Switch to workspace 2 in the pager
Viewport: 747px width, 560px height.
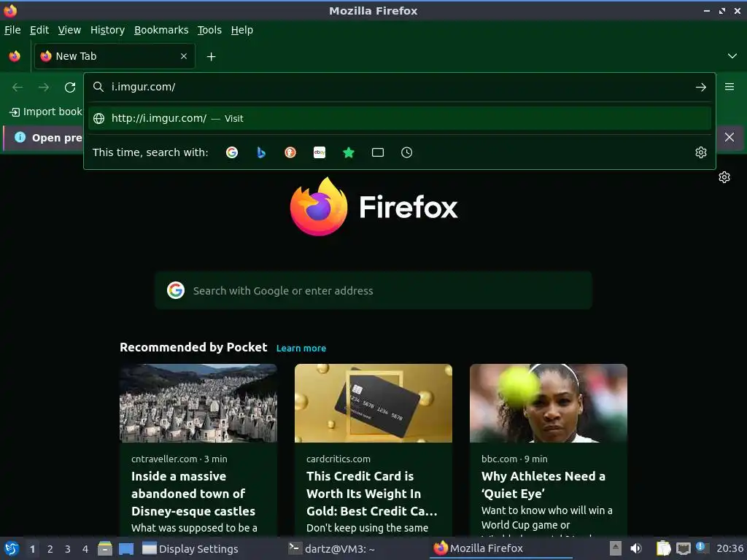50,549
